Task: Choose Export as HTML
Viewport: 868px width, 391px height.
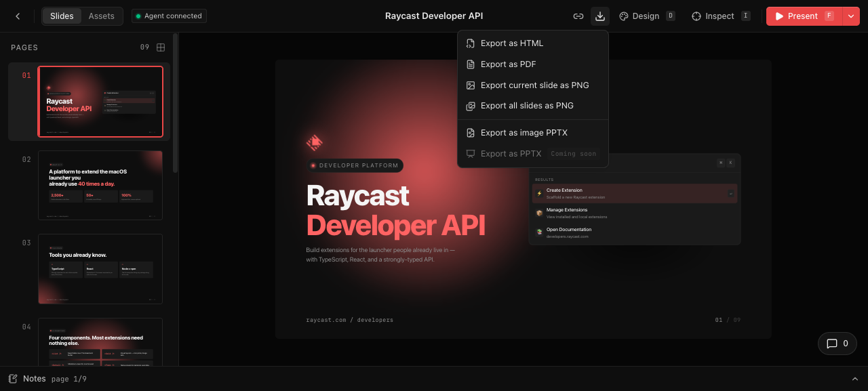Action: tap(533, 43)
